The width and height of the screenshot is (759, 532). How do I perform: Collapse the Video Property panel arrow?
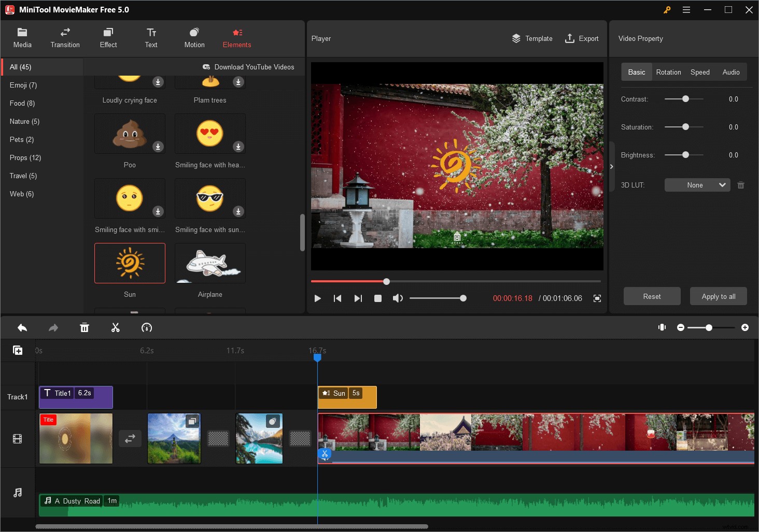tap(612, 166)
